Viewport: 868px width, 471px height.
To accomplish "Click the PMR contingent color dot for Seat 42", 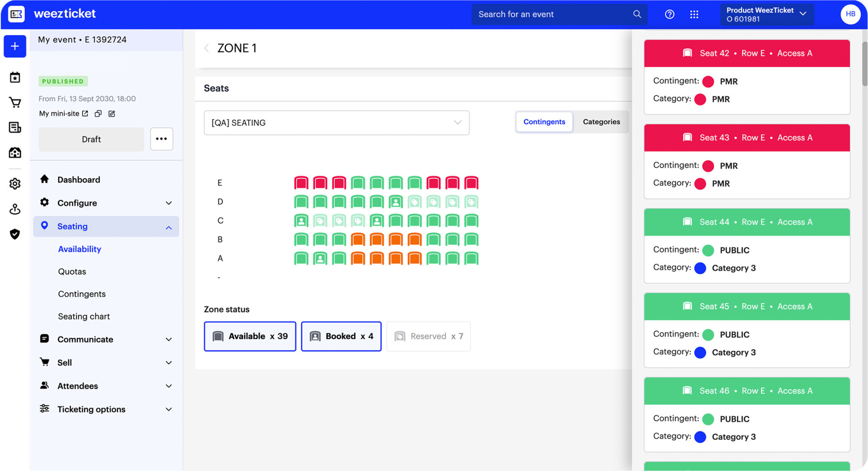I will (x=708, y=81).
